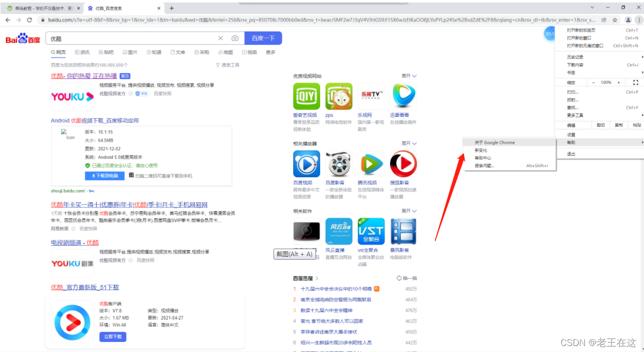This screenshot has height=352, width=644.
Task: Open the 百度影音 film reel icon
Action: (338, 164)
